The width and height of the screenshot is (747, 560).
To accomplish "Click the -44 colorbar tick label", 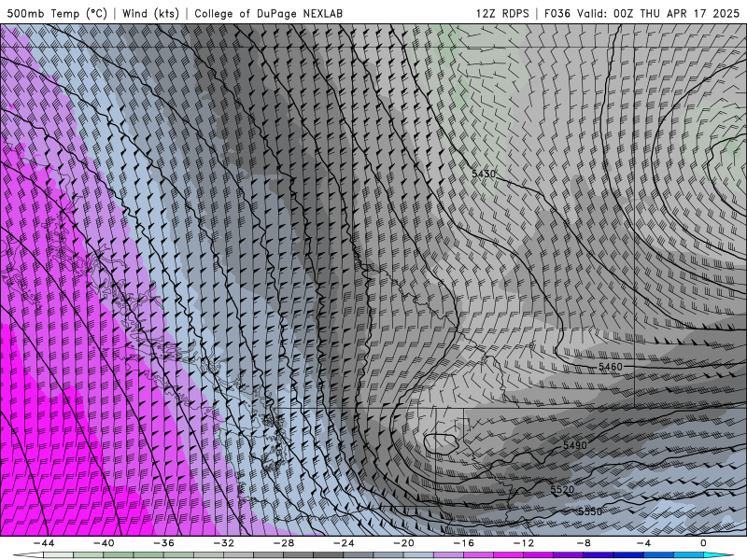I will pos(44,543).
